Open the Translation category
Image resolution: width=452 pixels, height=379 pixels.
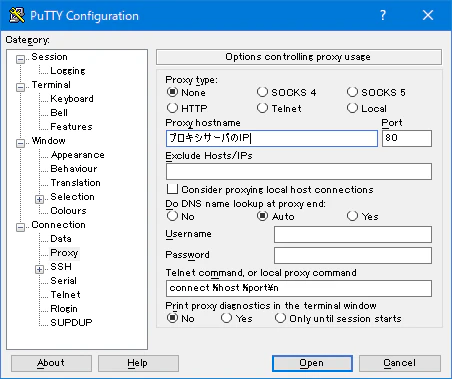click(x=75, y=183)
